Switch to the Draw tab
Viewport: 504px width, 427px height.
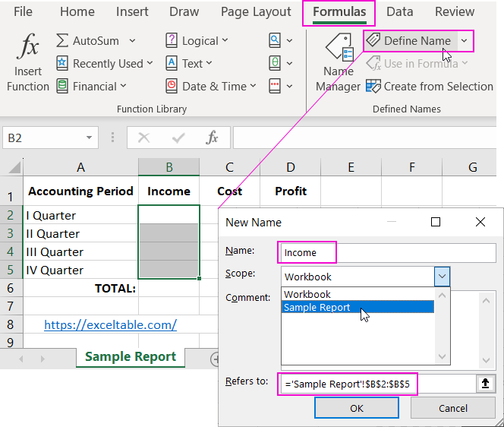tap(184, 12)
